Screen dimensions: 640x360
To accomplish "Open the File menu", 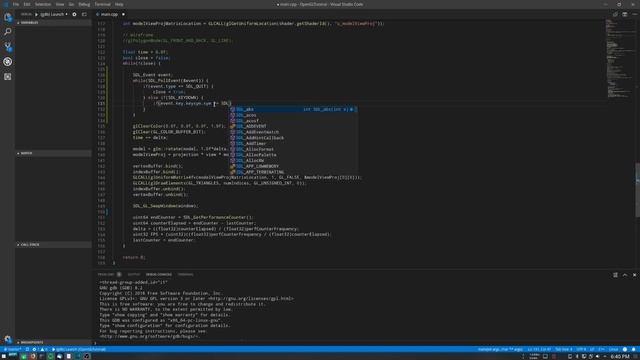I will (x=16, y=4).
